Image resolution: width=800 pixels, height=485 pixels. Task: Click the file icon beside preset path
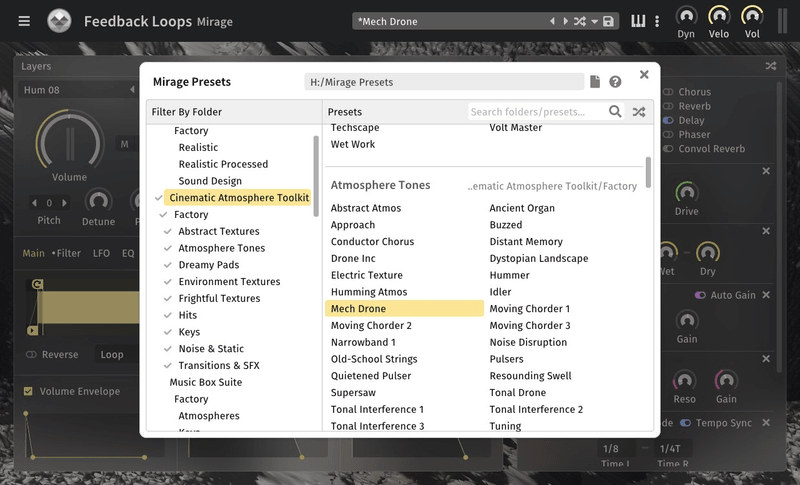tap(595, 82)
